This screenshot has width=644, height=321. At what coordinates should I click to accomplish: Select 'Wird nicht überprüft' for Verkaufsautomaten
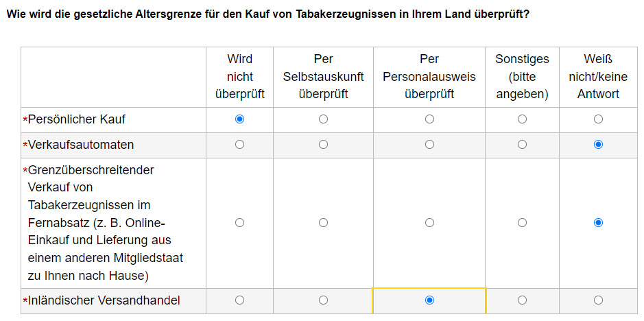coord(240,145)
